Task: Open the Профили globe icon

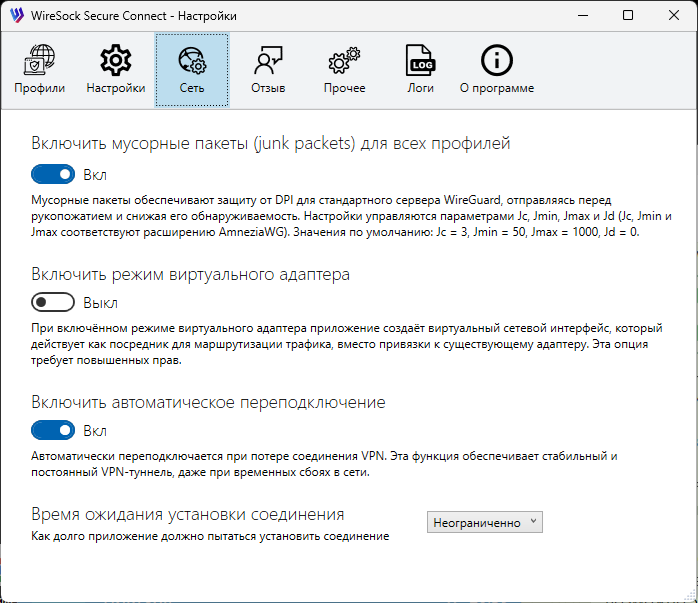Action: click(39, 59)
